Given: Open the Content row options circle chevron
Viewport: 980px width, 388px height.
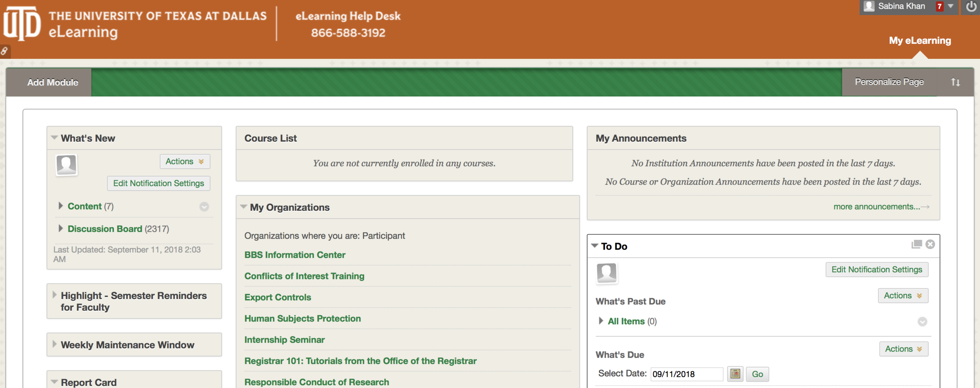Looking at the screenshot, I should point(204,207).
